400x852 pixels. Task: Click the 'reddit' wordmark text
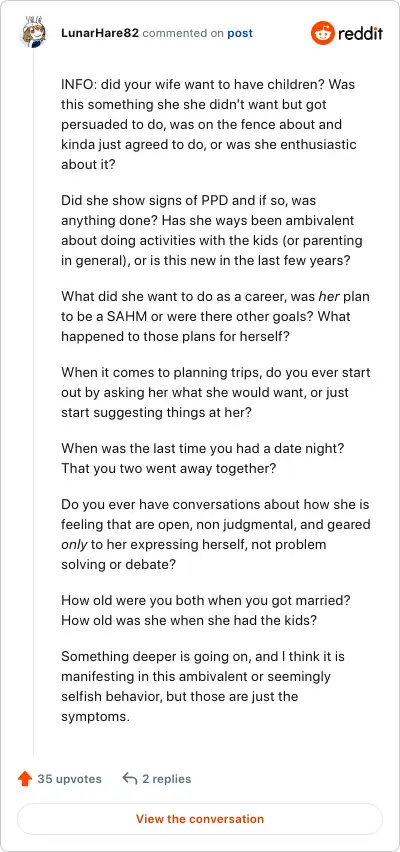(360, 34)
